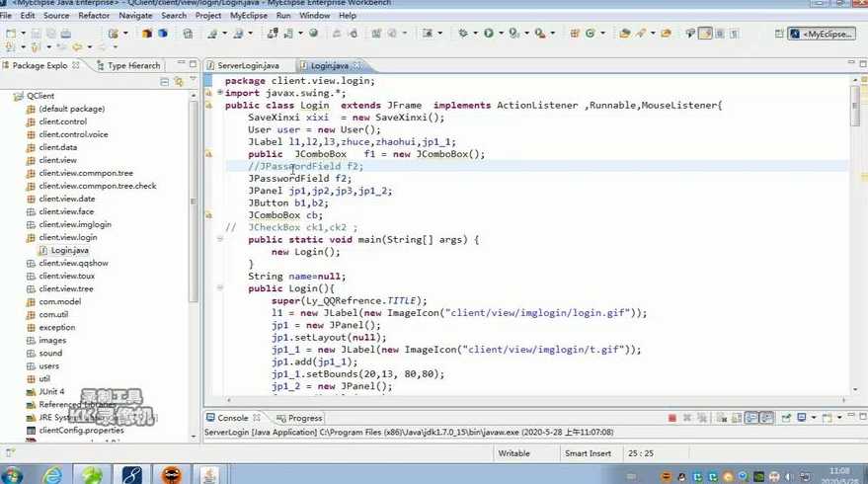
Task: Click the Open Console icon
Action: pos(828,418)
